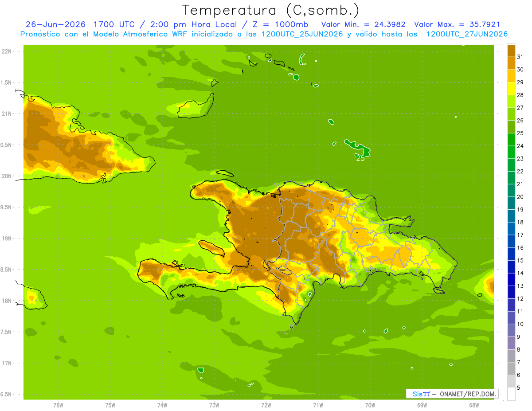532x411 pixels.
Task: Click the legend swatch between 20 and 21
Action: (x=511, y=190)
